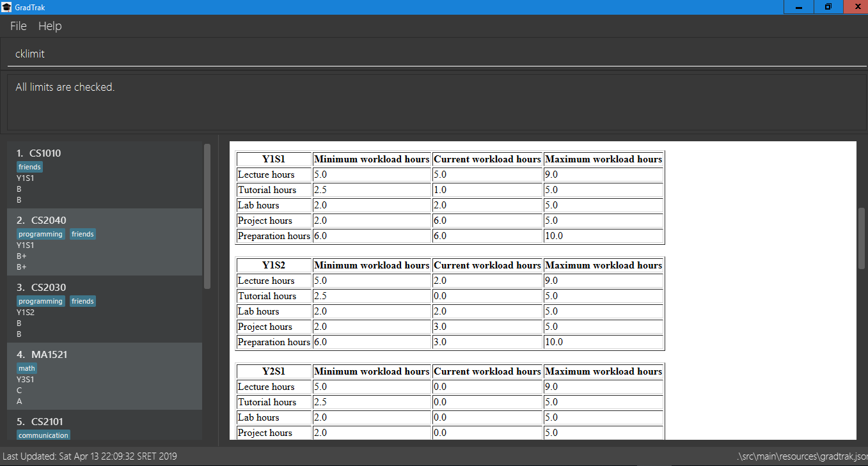Close the GradTrak window
868x466 pixels.
[857, 7]
